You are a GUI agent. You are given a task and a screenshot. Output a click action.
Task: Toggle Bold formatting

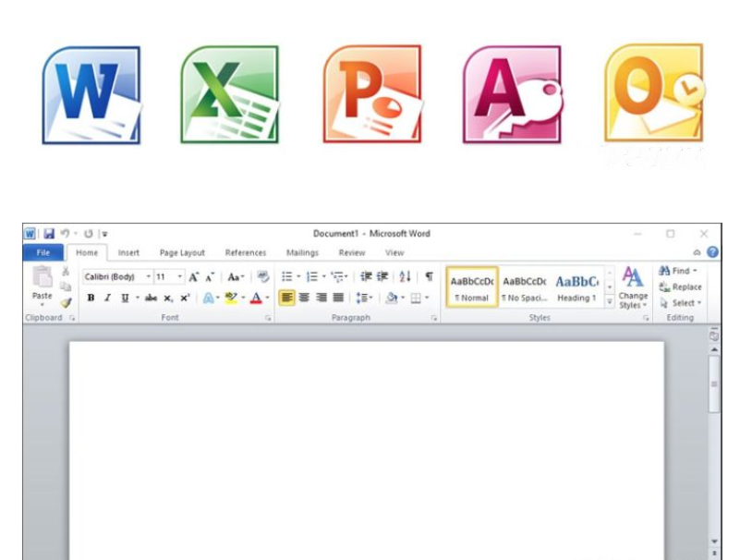pyautogui.click(x=91, y=298)
